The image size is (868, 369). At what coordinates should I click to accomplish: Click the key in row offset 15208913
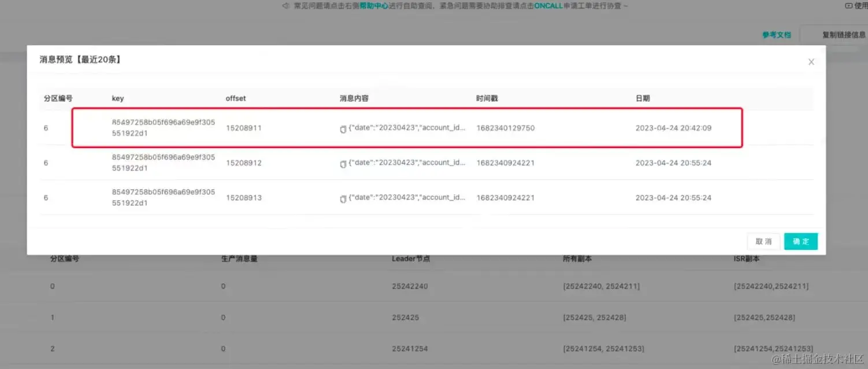click(x=164, y=197)
